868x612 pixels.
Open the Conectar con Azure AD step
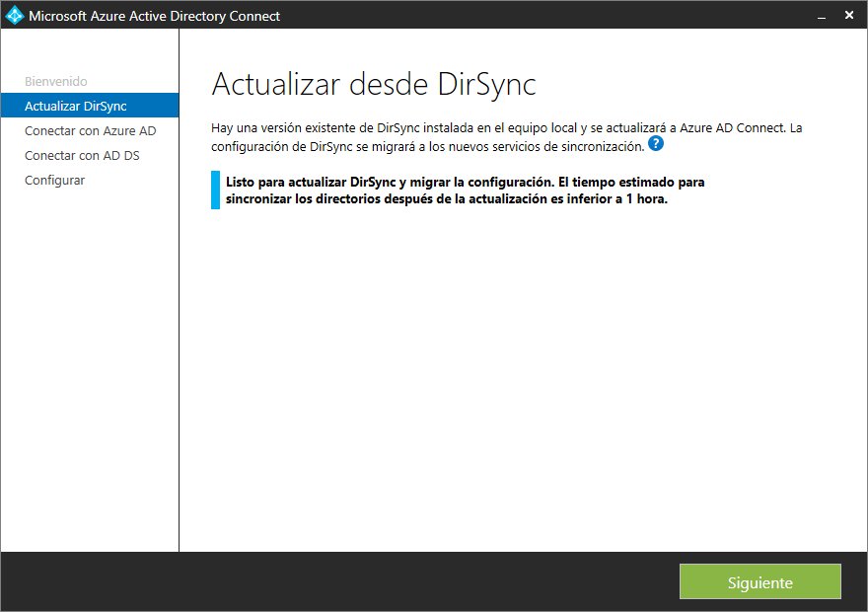click(90, 130)
